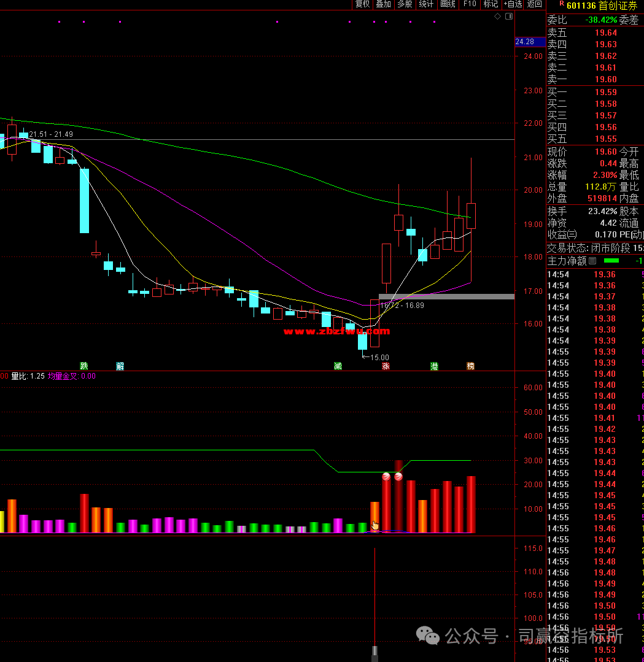Click stock name 601136 首创证券
Screen dimensions: 644x662
602,6
